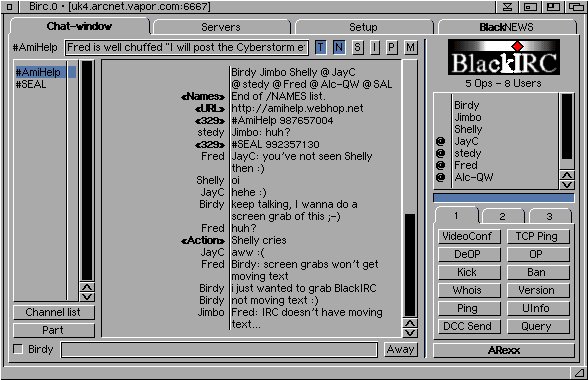The height and width of the screenshot is (380, 588).
Task: Click the DeOP button
Action: click(469, 254)
